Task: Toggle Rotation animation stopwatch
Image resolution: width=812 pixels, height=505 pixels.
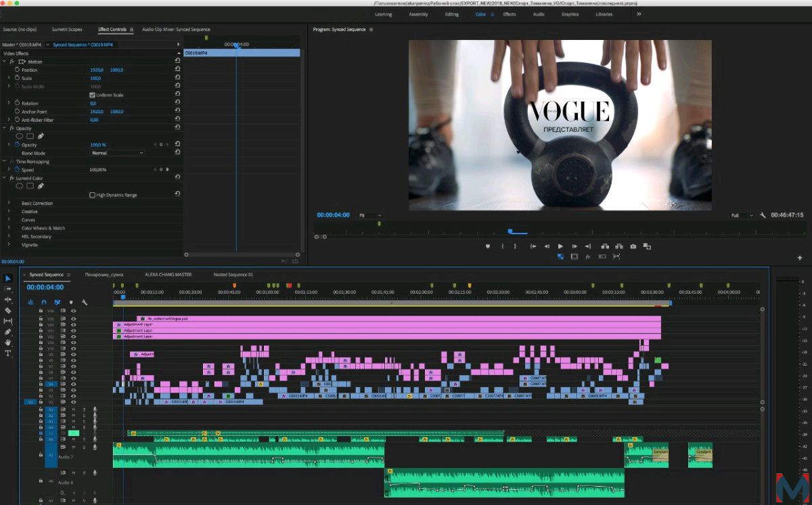Action: click(x=17, y=103)
